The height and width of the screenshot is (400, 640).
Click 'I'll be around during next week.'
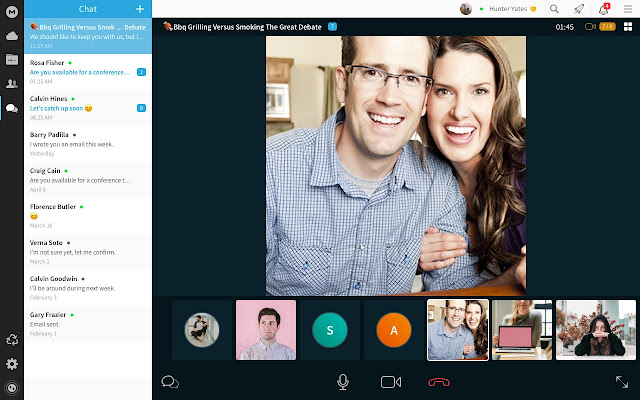(72, 288)
